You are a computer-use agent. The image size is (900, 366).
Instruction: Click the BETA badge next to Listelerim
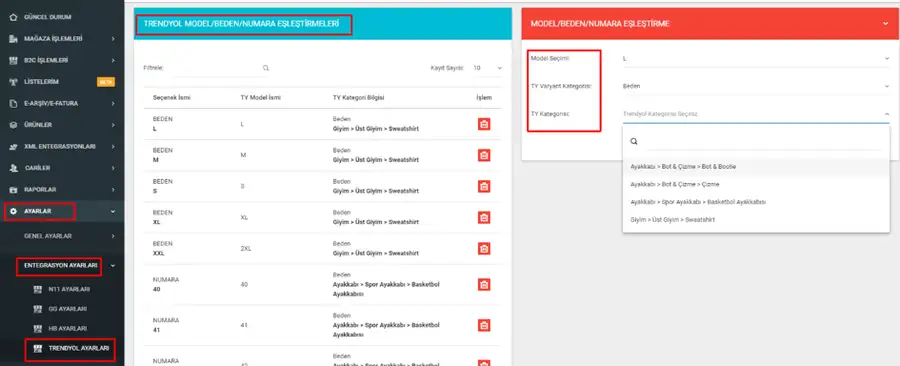tap(106, 82)
